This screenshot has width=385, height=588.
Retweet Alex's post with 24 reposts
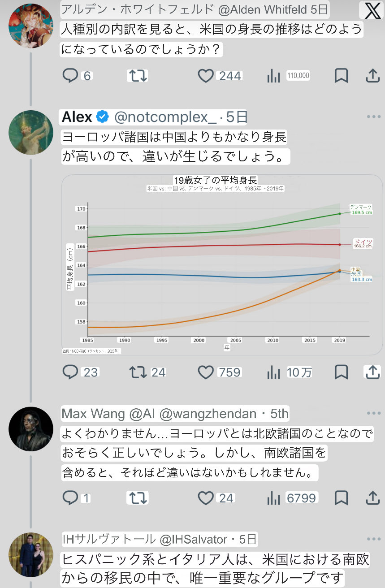(137, 372)
